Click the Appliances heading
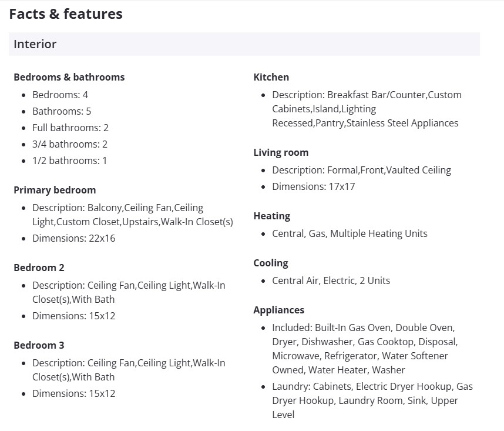This screenshot has height=431, width=504. (278, 310)
